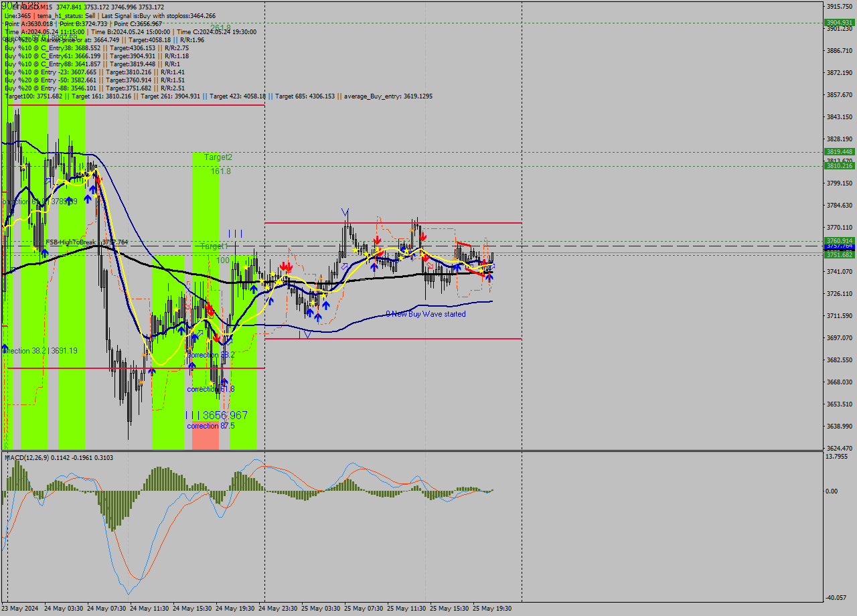Select the blue up arrow near correction 38.2 label
The height and width of the screenshot is (616, 857).
click(191, 364)
